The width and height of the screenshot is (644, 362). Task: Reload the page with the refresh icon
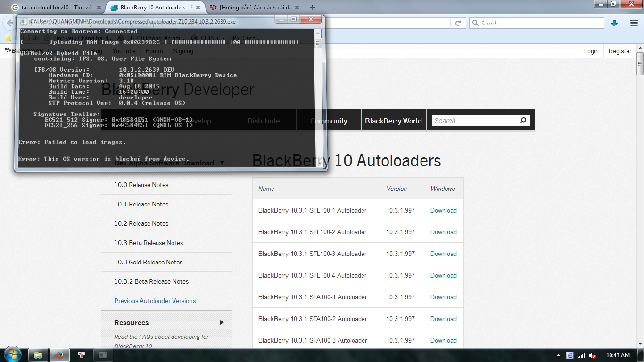pyautogui.click(x=458, y=23)
